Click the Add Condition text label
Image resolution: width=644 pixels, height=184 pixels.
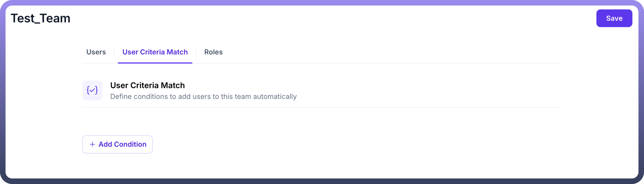123,144
